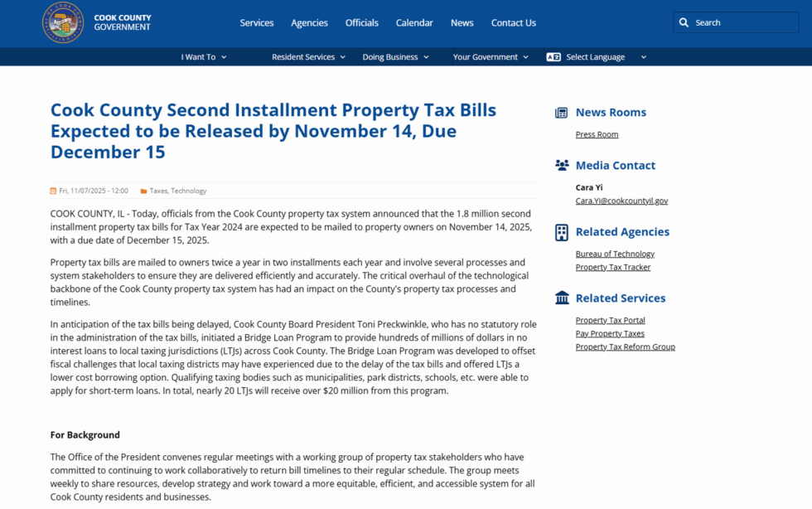
Task: Expand the I Want To dropdown
Action: 203,56
